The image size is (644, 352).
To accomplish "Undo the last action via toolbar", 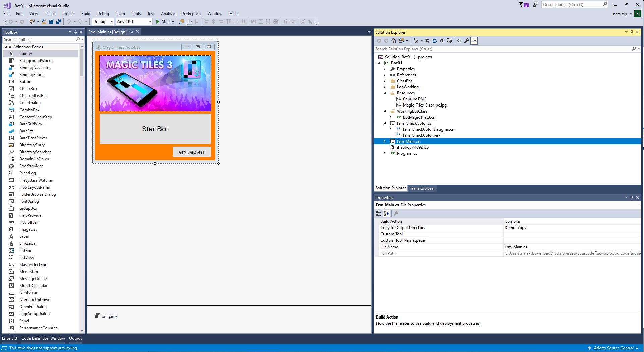I will (x=69, y=22).
